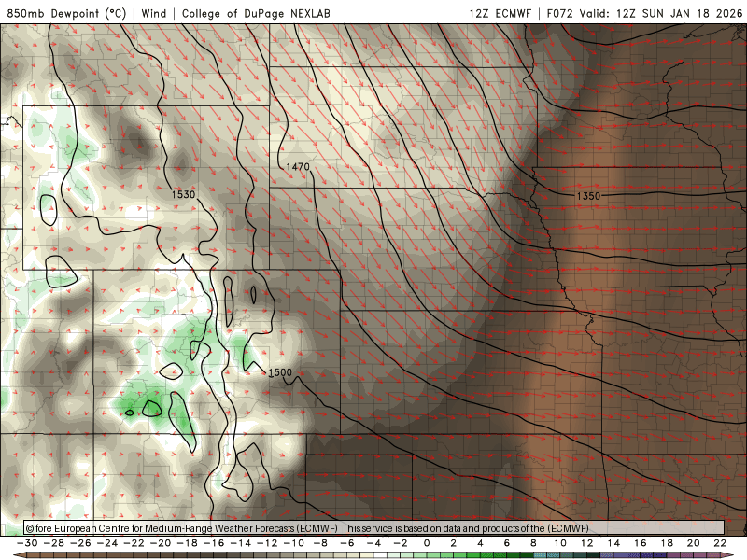
Task: Click the 22 value on the color scale
Action: (x=720, y=543)
